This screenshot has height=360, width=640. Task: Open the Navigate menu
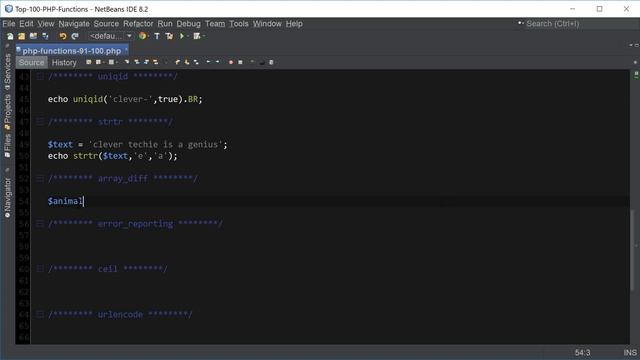[x=74, y=24]
